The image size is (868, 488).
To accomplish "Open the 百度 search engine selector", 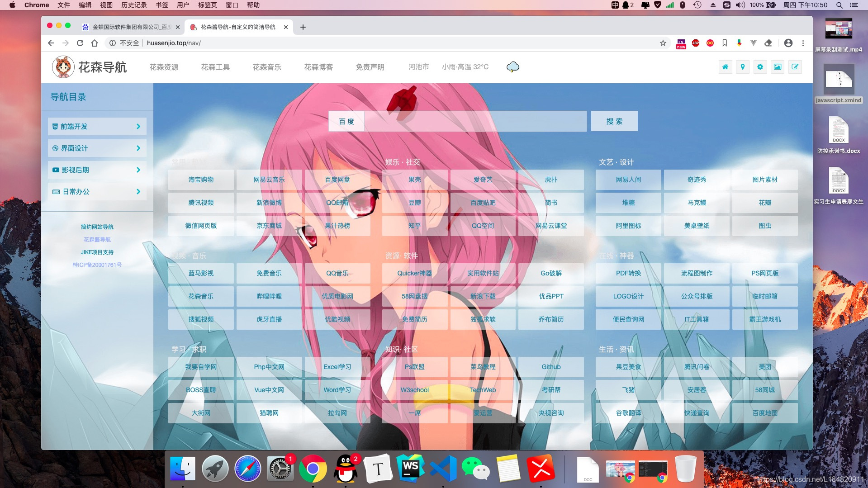I will pyautogui.click(x=346, y=121).
